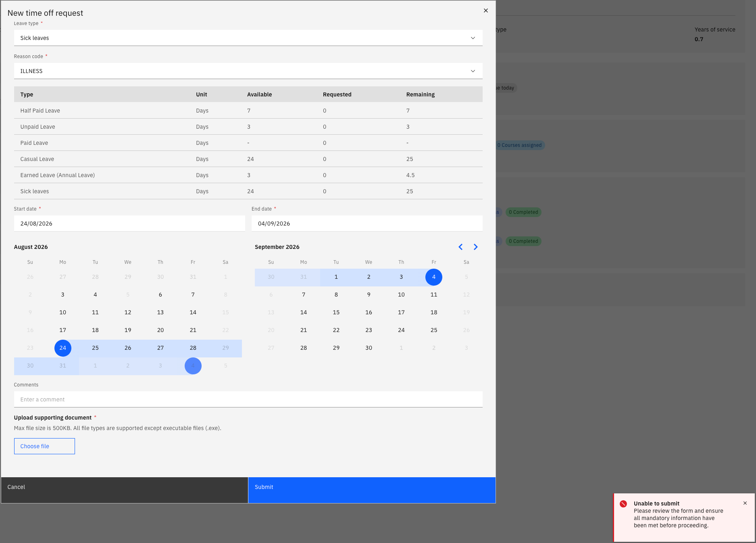Image resolution: width=756 pixels, height=543 pixels.
Task: Go to previous month in calendar
Action: [x=460, y=247]
